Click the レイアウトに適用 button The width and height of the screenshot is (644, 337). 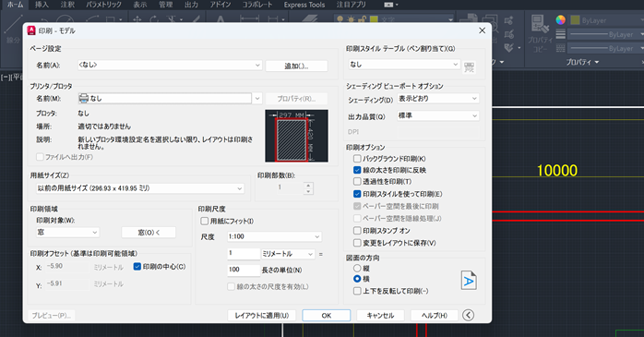click(262, 315)
